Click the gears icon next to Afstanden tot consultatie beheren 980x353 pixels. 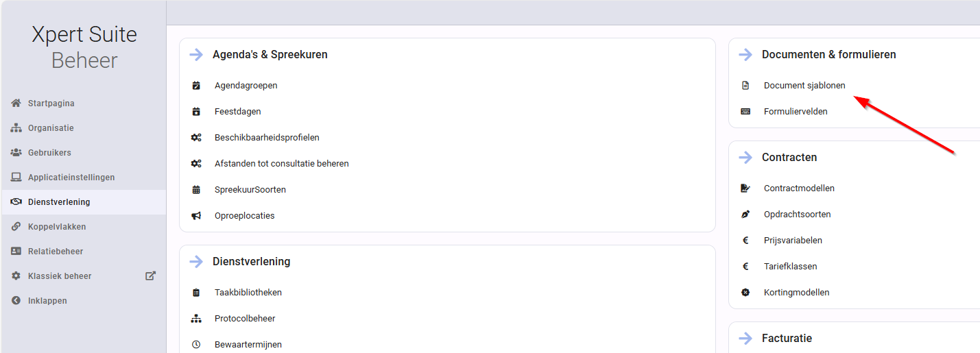pyautogui.click(x=196, y=164)
